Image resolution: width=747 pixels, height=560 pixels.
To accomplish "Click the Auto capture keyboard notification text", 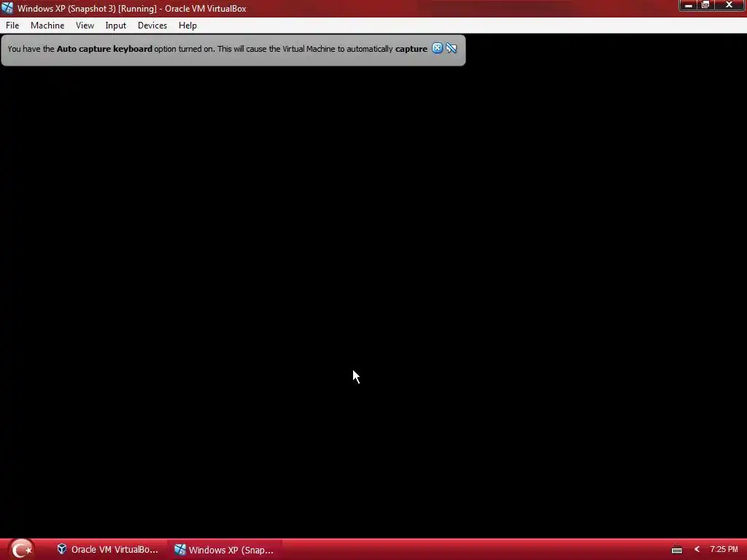I will tap(217, 49).
